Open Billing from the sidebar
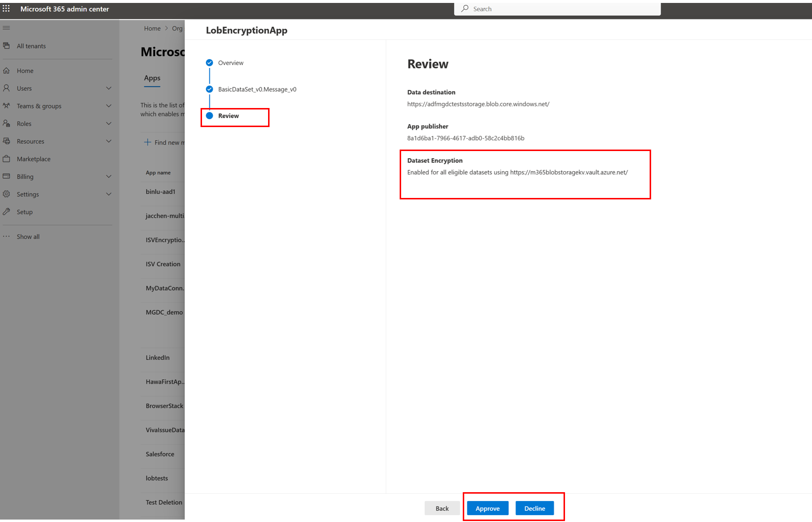This screenshot has height=522, width=812. tap(25, 176)
